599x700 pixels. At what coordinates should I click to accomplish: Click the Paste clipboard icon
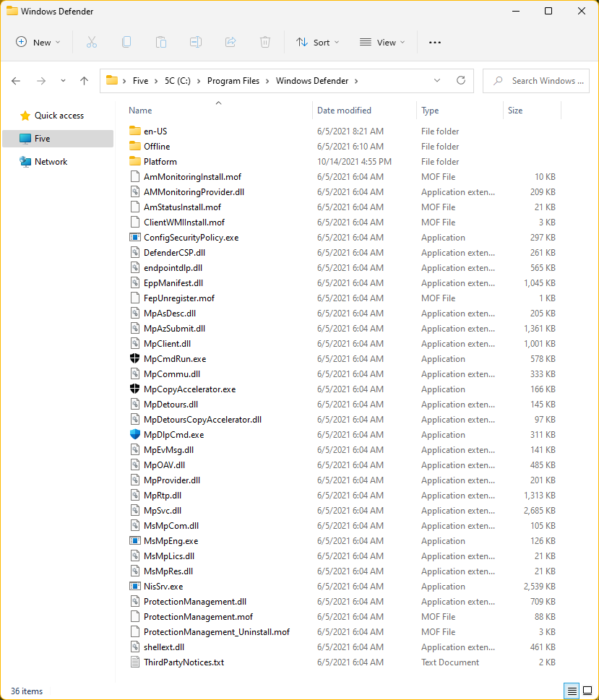pyautogui.click(x=161, y=43)
